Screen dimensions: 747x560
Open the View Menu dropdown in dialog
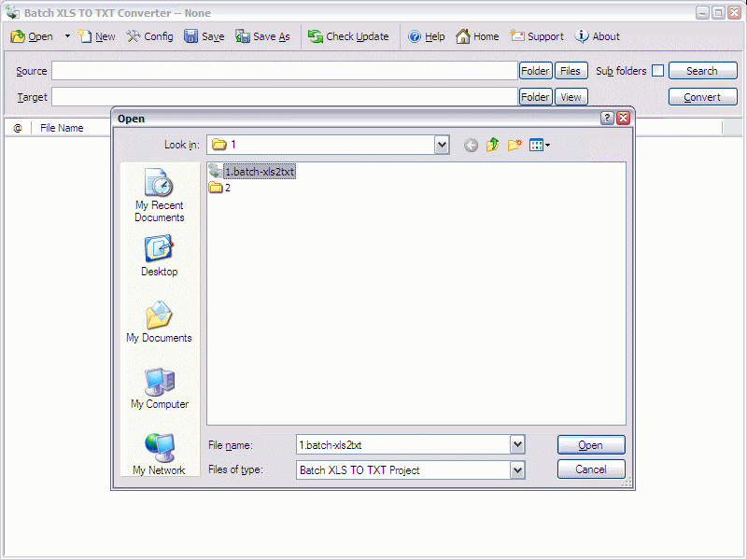click(540, 145)
